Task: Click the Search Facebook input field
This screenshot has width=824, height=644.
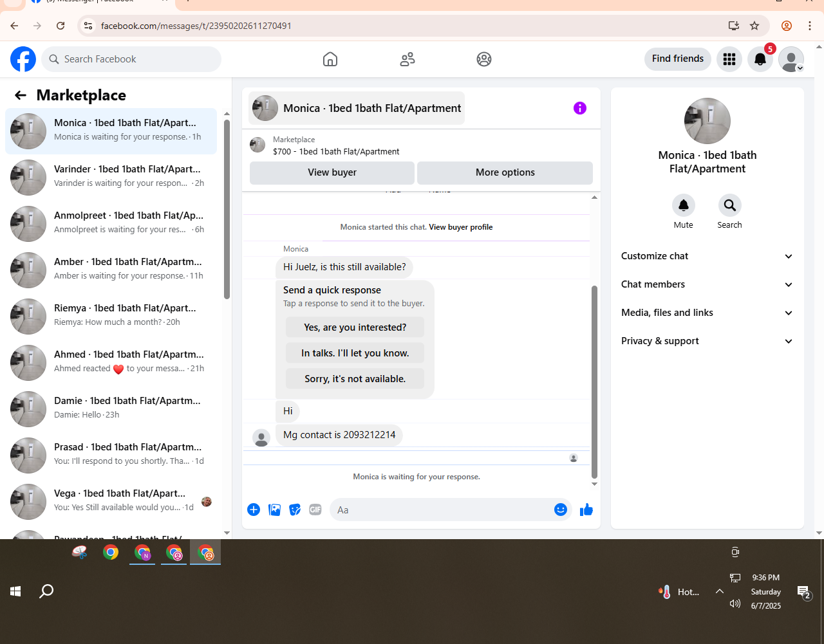Action: (131, 59)
